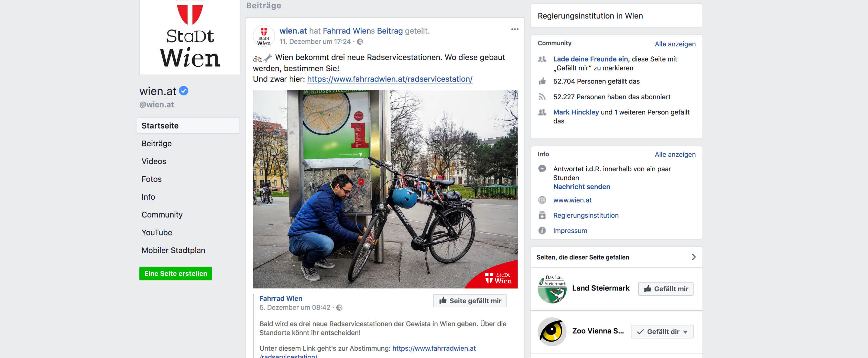
Task: Click the invite friends icon in Community
Action: click(x=542, y=59)
